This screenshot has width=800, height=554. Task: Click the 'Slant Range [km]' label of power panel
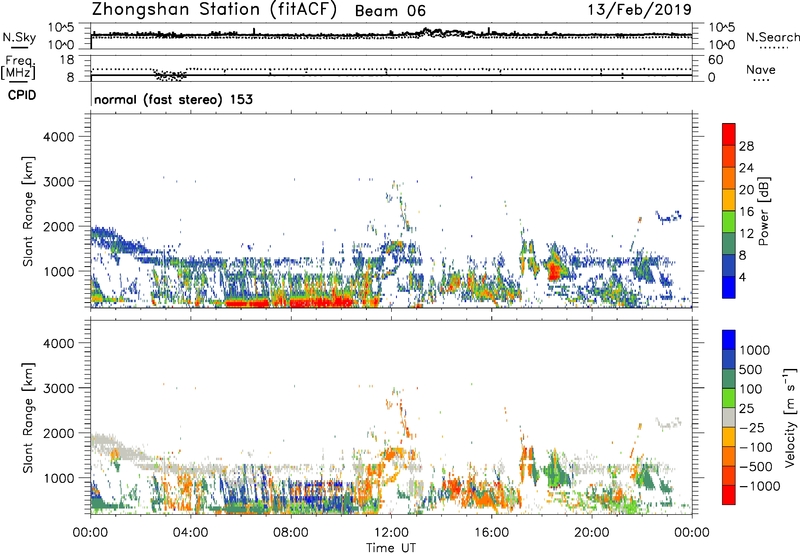28,211
